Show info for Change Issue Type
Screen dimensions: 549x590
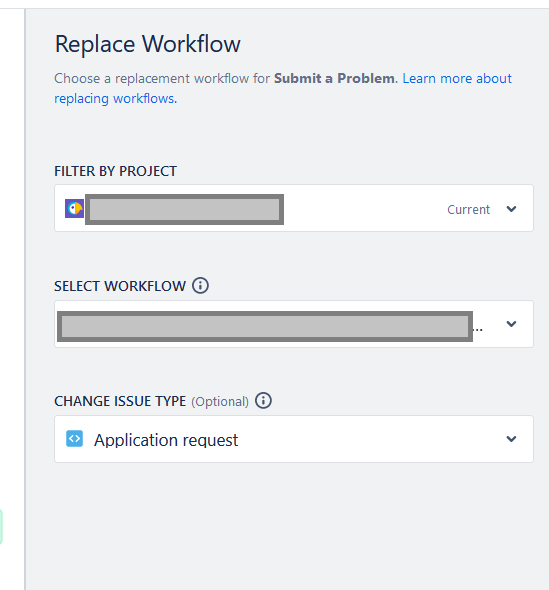[x=263, y=400]
